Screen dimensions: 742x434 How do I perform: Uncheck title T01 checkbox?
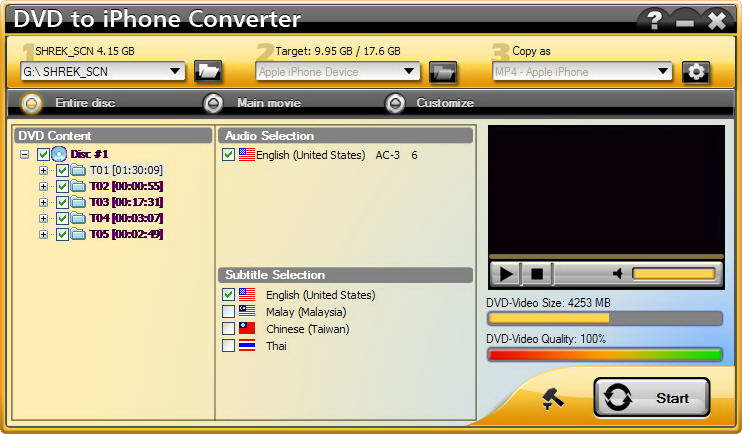tap(62, 170)
